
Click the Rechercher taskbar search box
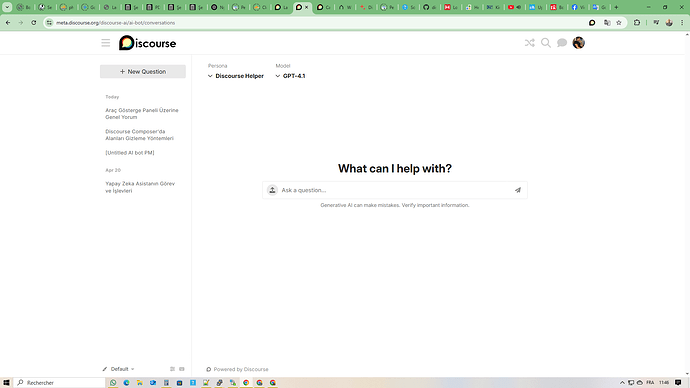tap(60, 383)
